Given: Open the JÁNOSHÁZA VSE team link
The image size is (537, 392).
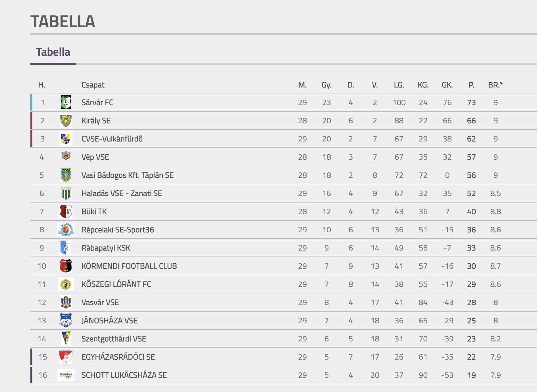Looking at the screenshot, I should click(x=109, y=320).
